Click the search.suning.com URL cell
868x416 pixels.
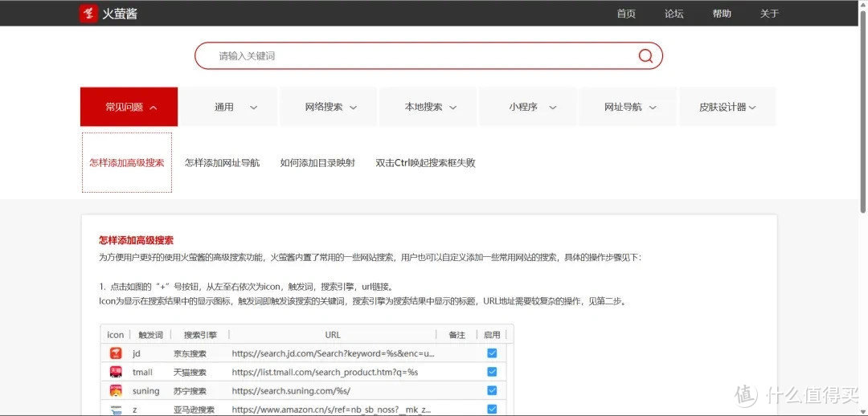pos(291,391)
